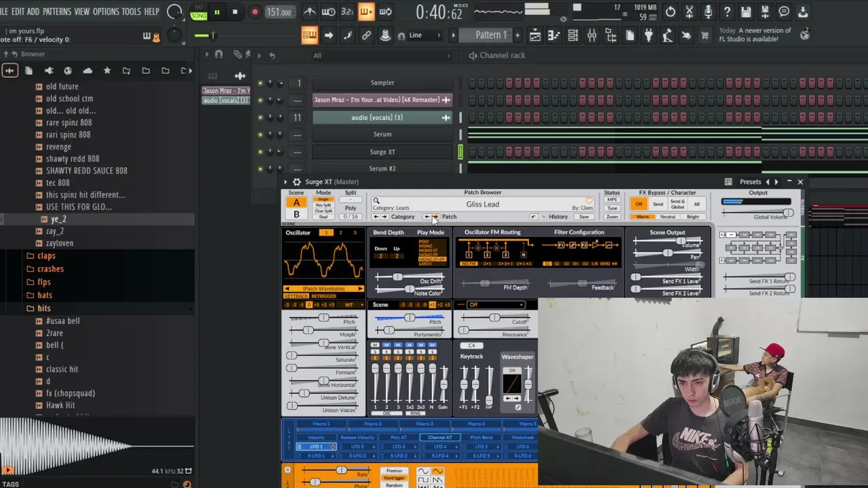The image size is (868, 488).
Task: Open the undo history icon
Action: 670,12
